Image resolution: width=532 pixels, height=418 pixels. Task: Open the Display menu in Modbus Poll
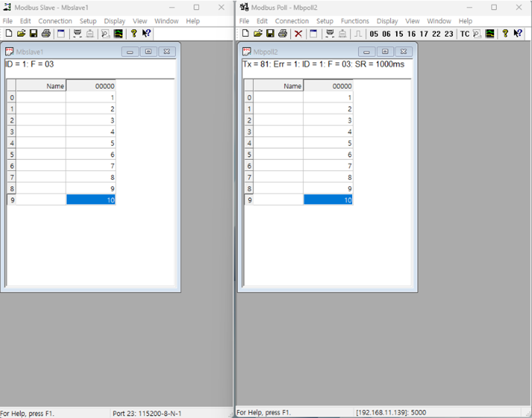pyautogui.click(x=387, y=21)
